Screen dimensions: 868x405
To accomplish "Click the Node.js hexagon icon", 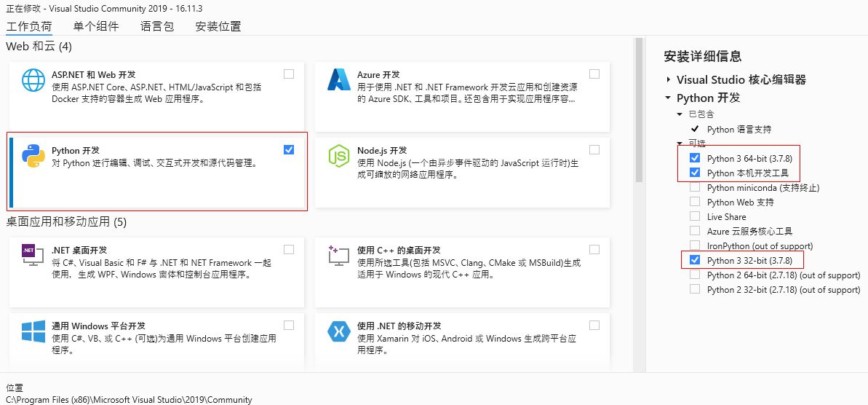I will [339, 156].
